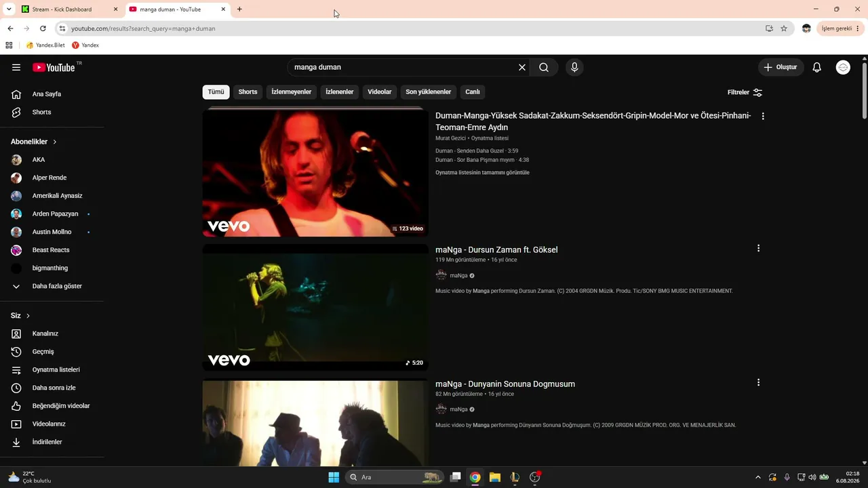The height and width of the screenshot is (488, 868).
Task: Select the İzlenmeyenler filter chip
Action: [292, 92]
